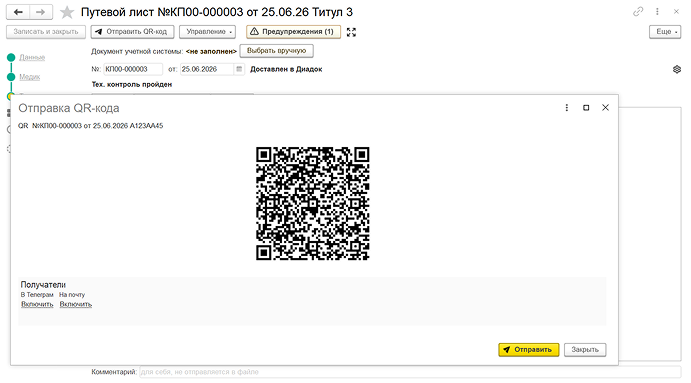Open the 'Управление' dropdown menu

207,32
